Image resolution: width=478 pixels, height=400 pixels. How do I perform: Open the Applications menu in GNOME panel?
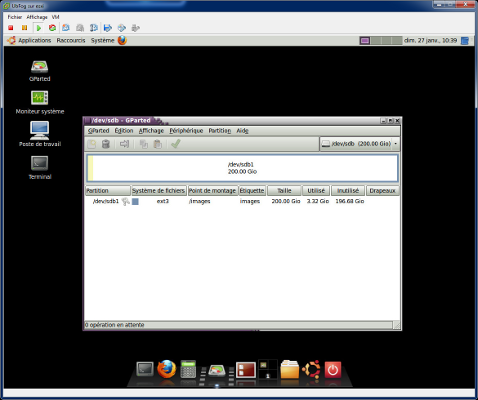35,40
